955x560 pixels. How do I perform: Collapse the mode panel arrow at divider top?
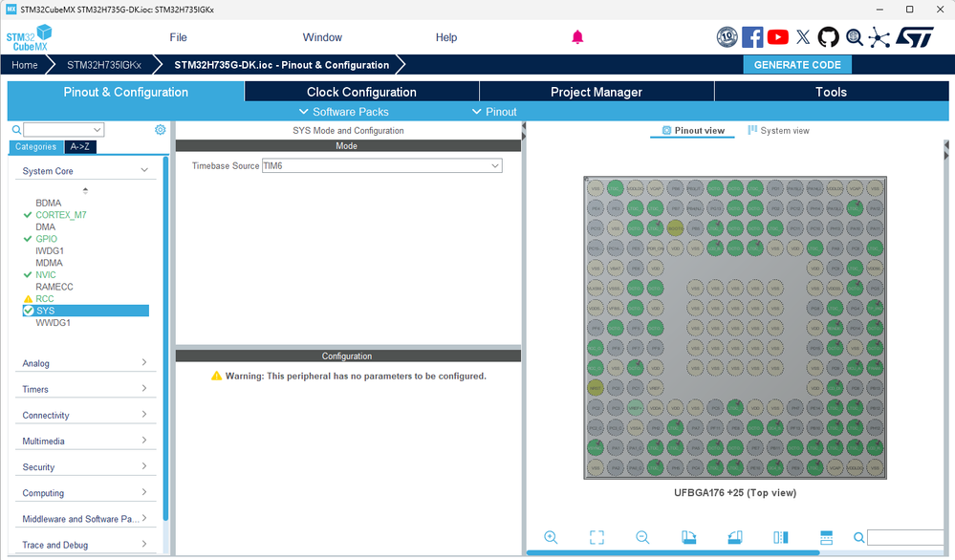[524, 126]
